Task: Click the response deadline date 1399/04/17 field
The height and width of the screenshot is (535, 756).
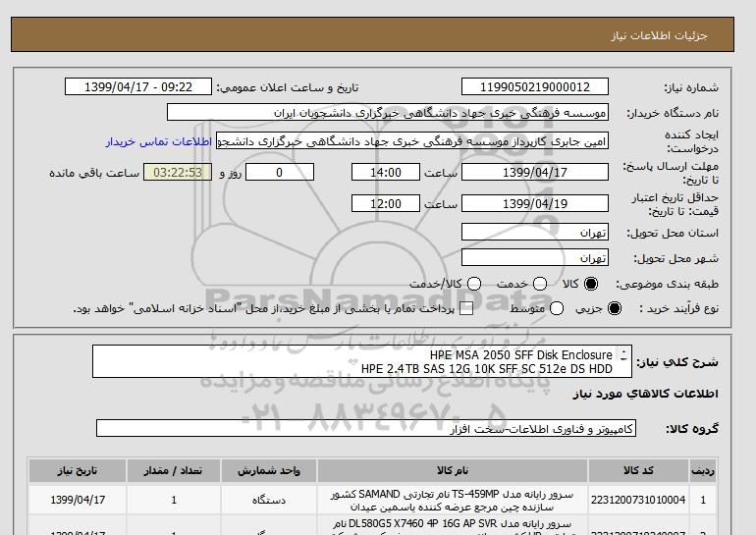Action: click(x=535, y=172)
